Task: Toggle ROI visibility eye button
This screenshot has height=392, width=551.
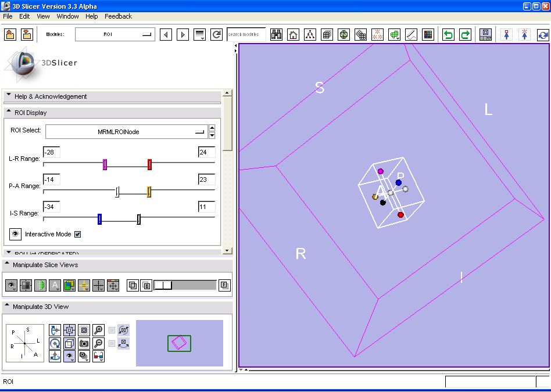Action: click(x=15, y=234)
